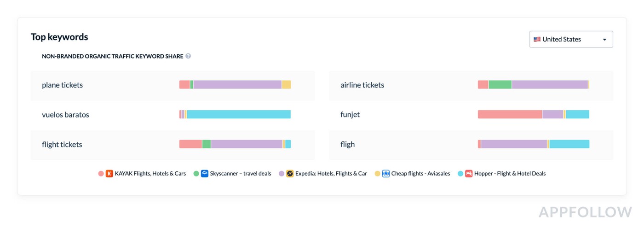
Task: Click the yellow Aviasales legend dot
Action: [377, 174]
